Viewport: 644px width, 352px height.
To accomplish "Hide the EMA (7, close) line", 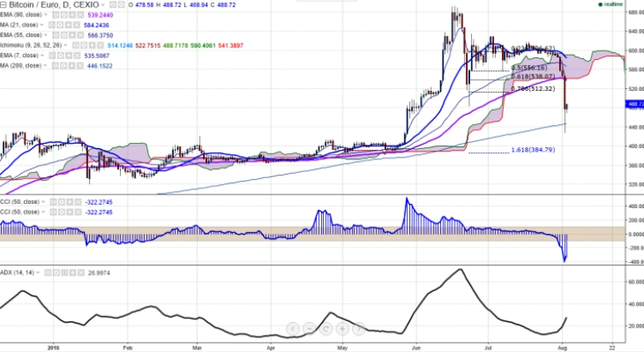I will [52, 57].
